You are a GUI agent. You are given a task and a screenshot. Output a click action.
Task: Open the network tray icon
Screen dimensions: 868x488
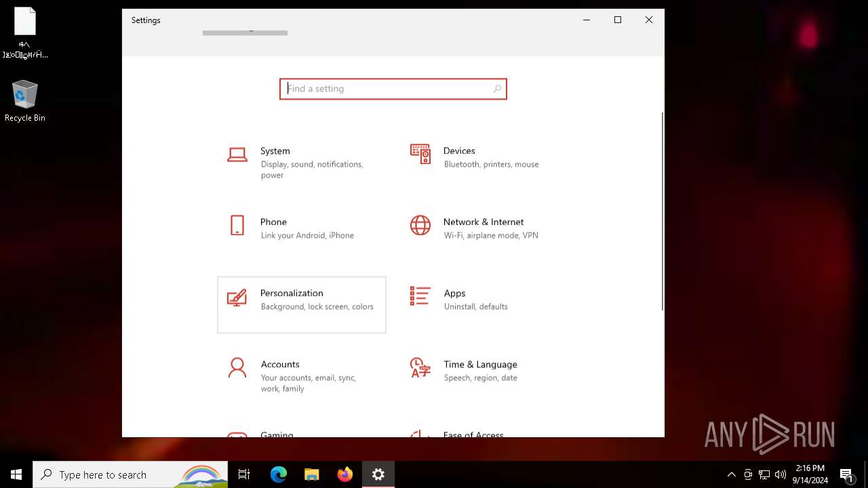(764, 474)
